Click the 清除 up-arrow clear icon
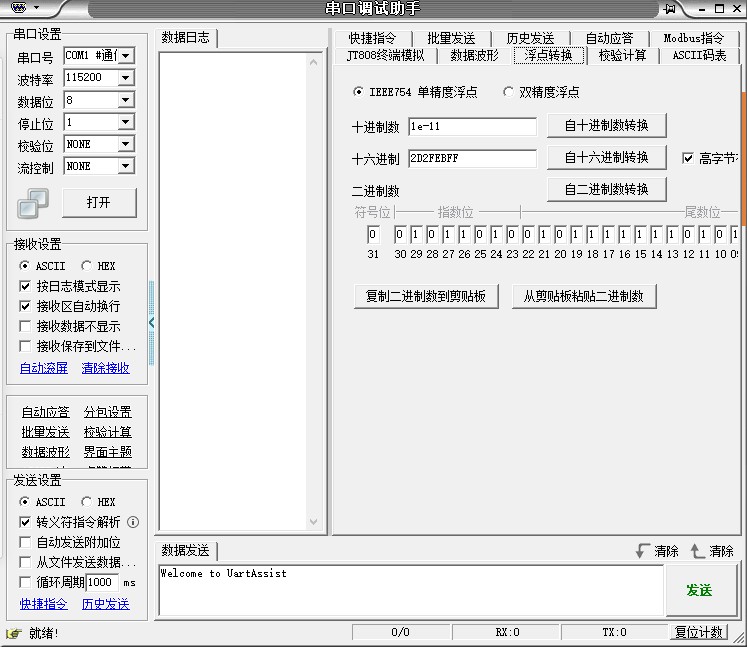The width and height of the screenshot is (747, 647). [x=697, y=551]
